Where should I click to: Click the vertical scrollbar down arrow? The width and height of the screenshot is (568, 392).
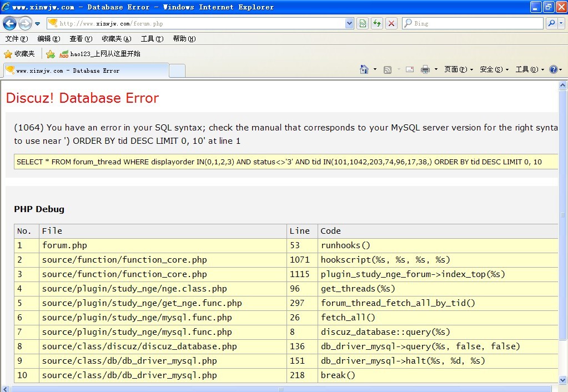tap(562, 380)
